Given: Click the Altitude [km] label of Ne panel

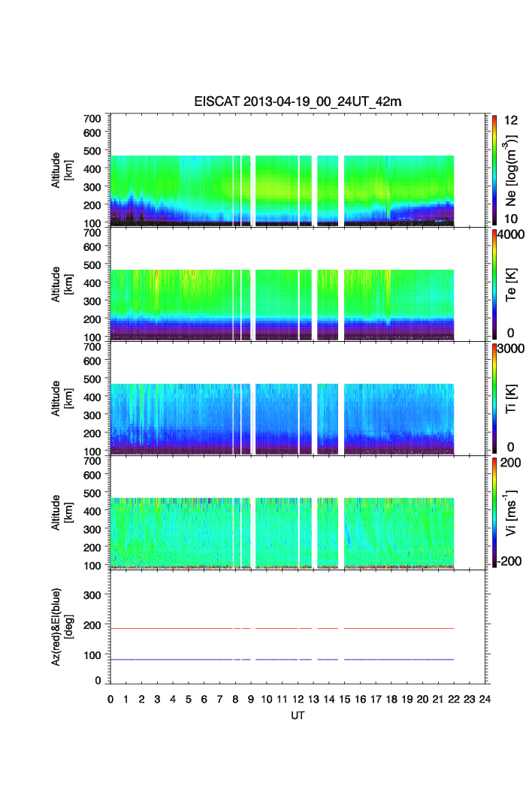Looking at the screenshot, I should pos(62,171).
